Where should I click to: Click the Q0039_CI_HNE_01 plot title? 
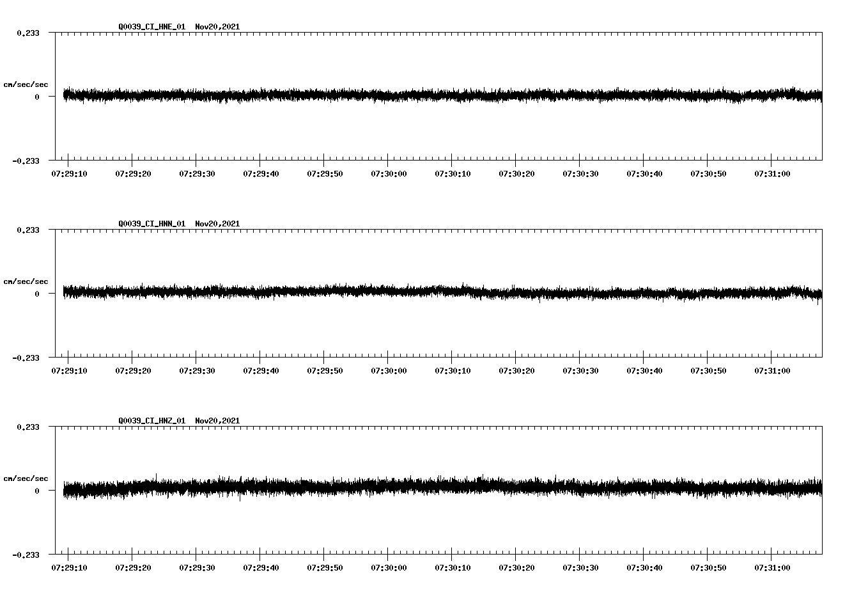tap(152, 27)
